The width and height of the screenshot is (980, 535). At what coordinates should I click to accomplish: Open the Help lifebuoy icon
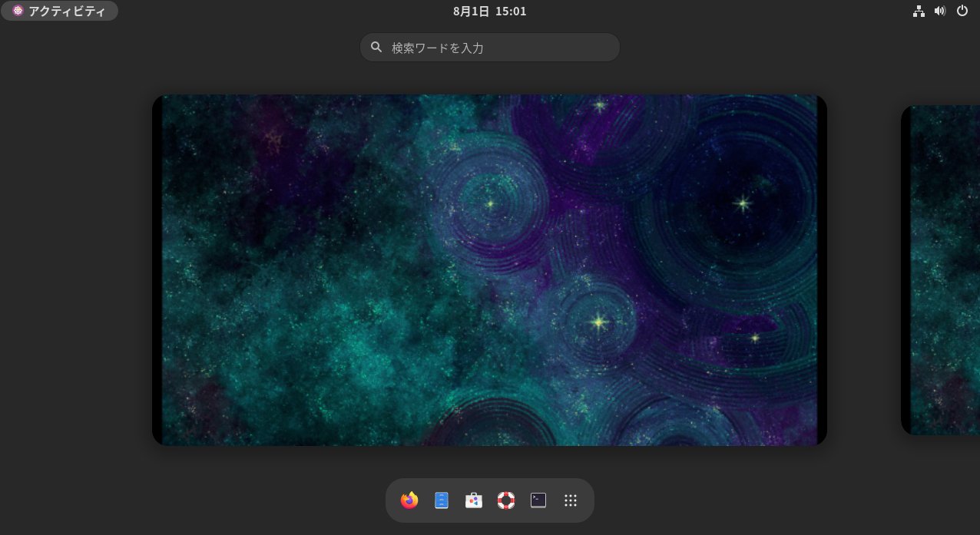click(506, 500)
